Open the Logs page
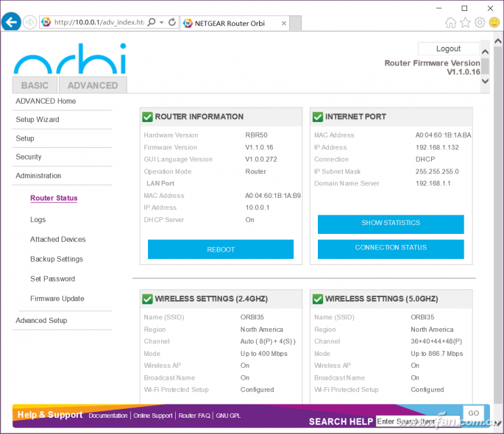 coord(38,220)
